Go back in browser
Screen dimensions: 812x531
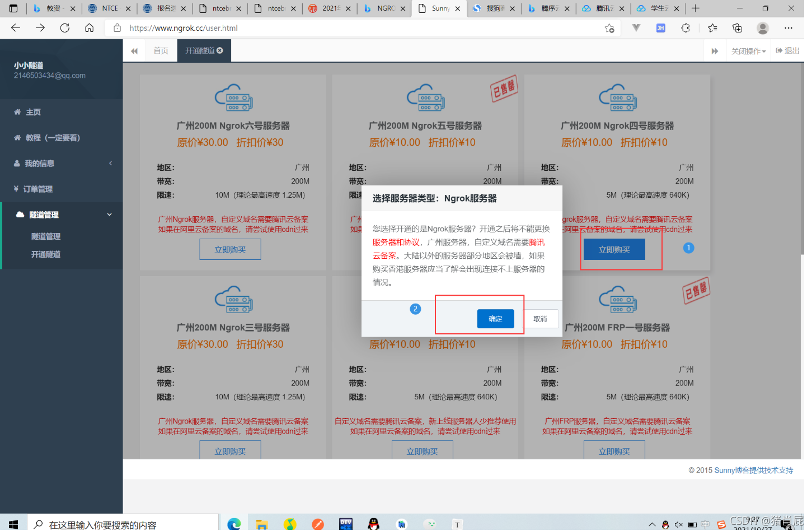(16, 28)
